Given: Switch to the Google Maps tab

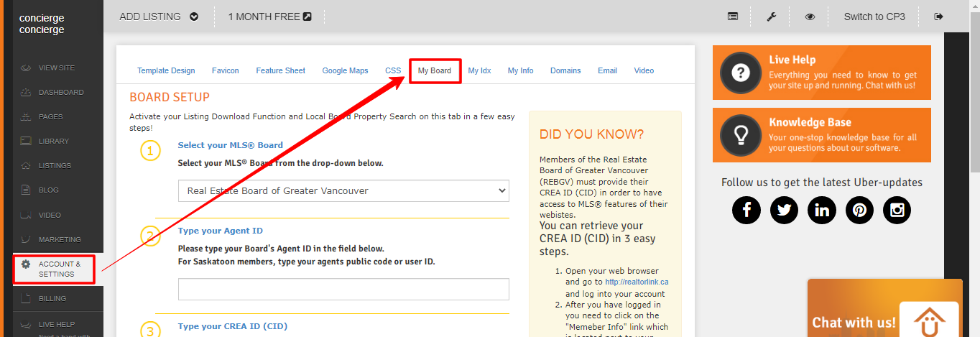Looking at the screenshot, I should [345, 70].
